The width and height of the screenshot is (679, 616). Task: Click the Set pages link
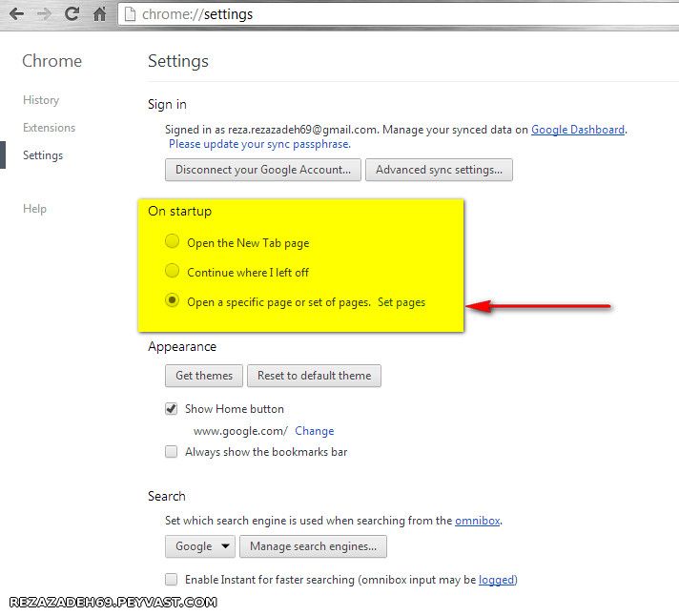(401, 302)
